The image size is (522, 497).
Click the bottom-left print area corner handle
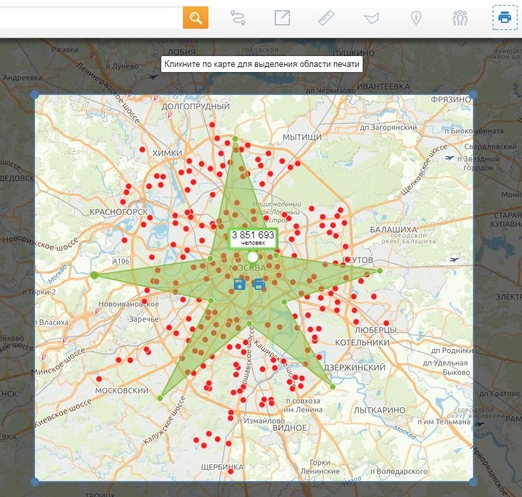[35, 481]
